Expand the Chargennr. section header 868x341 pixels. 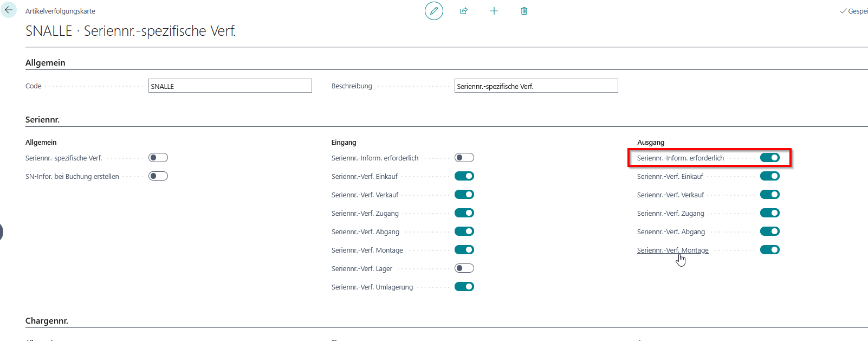47,321
